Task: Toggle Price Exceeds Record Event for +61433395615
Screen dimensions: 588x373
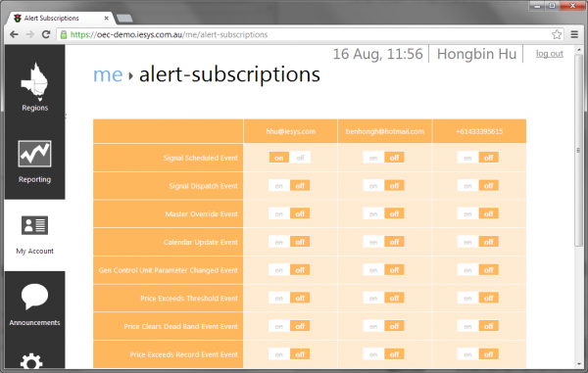Action: (478, 354)
